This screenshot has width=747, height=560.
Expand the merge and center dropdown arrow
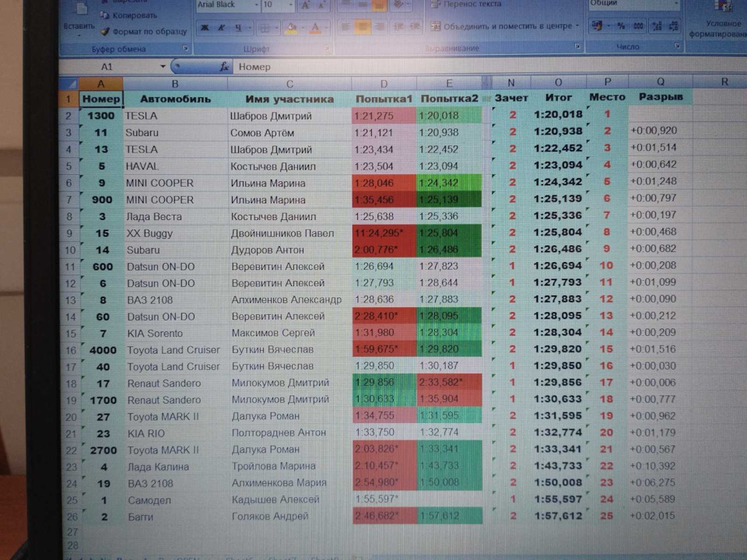[577, 26]
